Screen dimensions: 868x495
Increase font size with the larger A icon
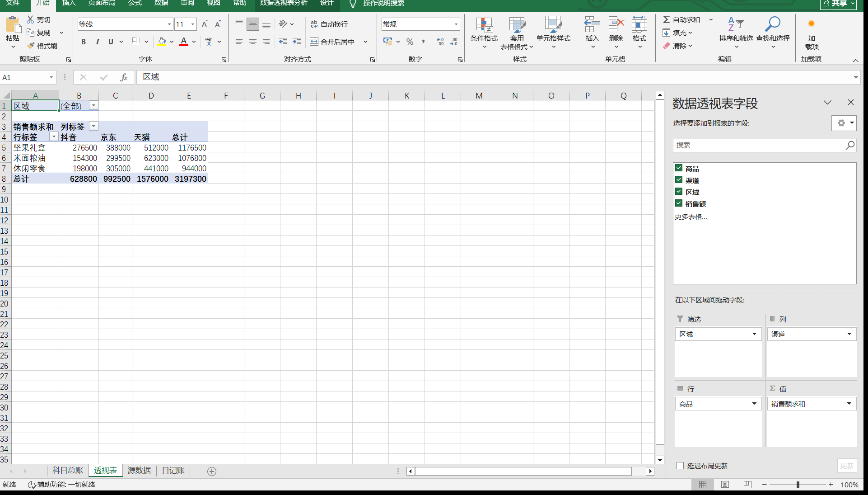[205, 24]
